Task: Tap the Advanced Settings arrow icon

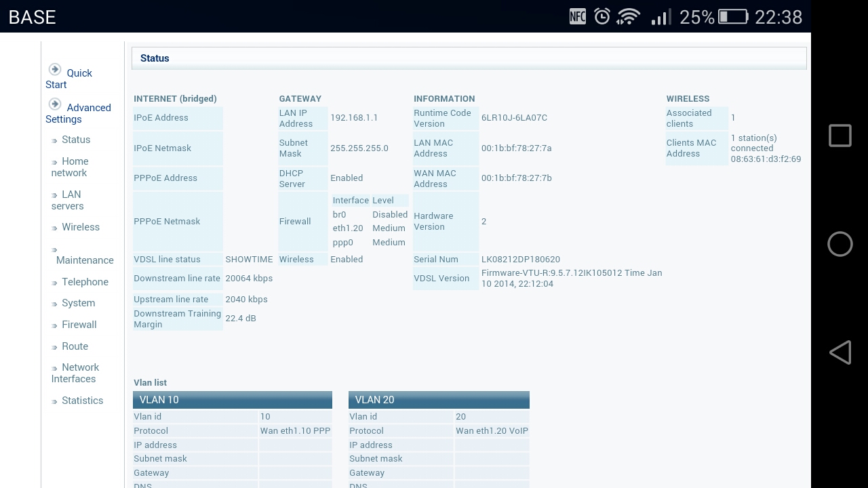Action: point(55,104)
